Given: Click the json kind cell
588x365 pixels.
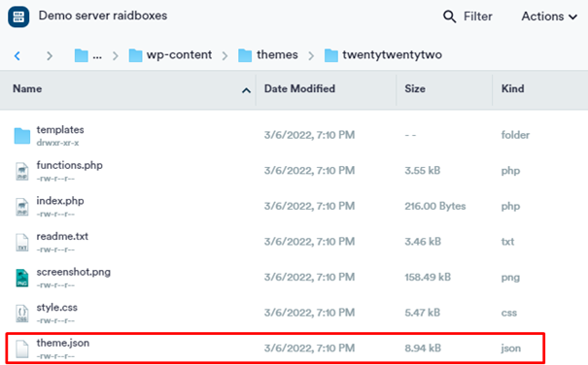Looking at the screenshot, I should tap(511, 348).
